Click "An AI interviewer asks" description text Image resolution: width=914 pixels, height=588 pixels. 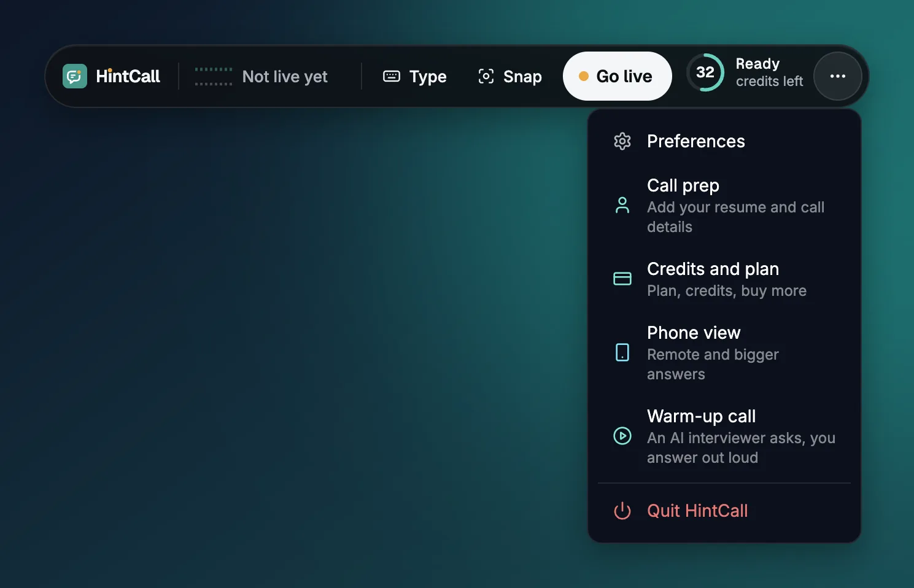point(741,448)
